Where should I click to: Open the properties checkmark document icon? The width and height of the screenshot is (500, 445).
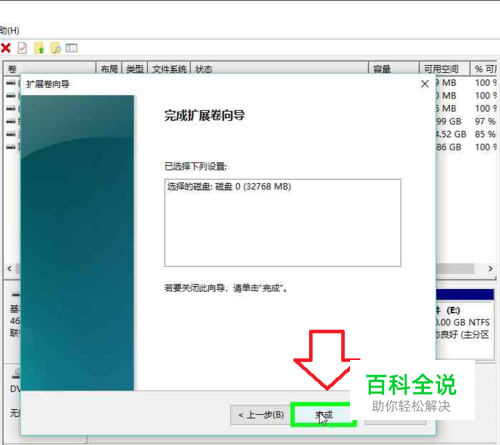[22, 48]
